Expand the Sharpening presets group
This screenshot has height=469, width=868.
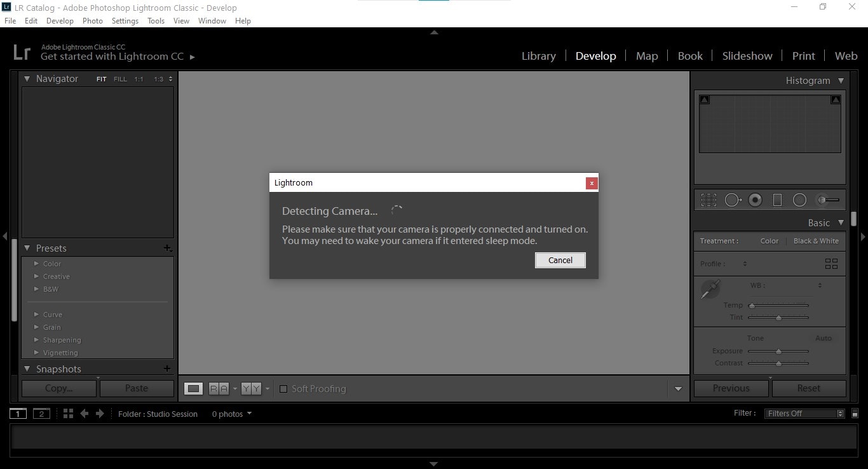(36, 340)
